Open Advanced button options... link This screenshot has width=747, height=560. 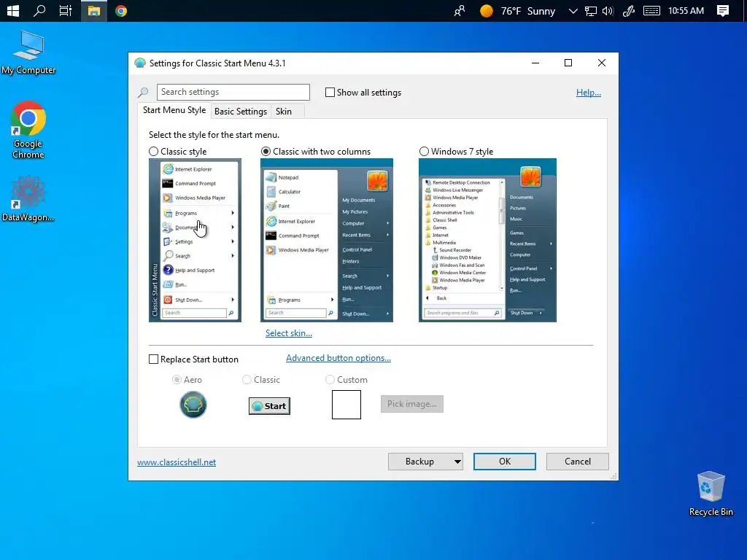[338, 358]
